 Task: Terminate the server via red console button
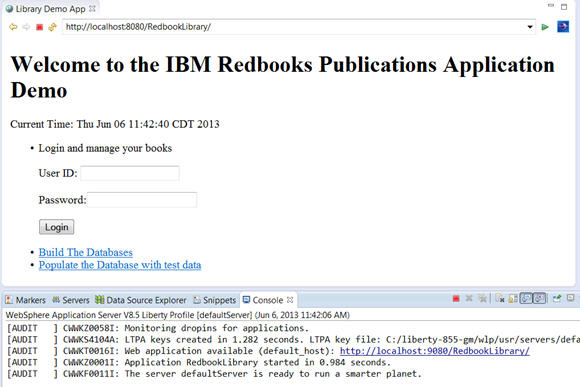click(456, 299)
